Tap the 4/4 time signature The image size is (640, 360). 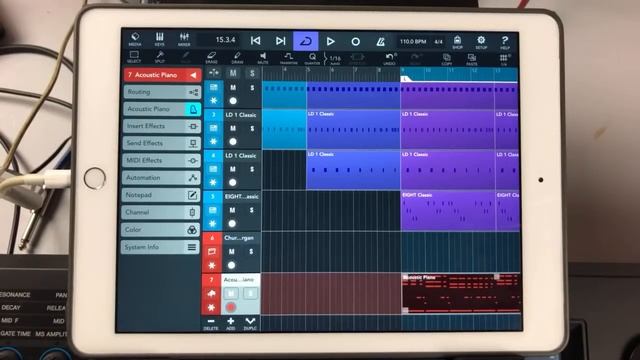(x=438, y=42)
